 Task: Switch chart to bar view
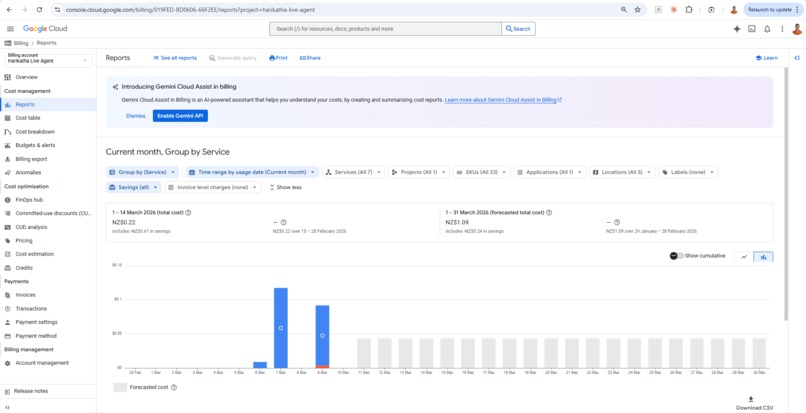point(763,257)
